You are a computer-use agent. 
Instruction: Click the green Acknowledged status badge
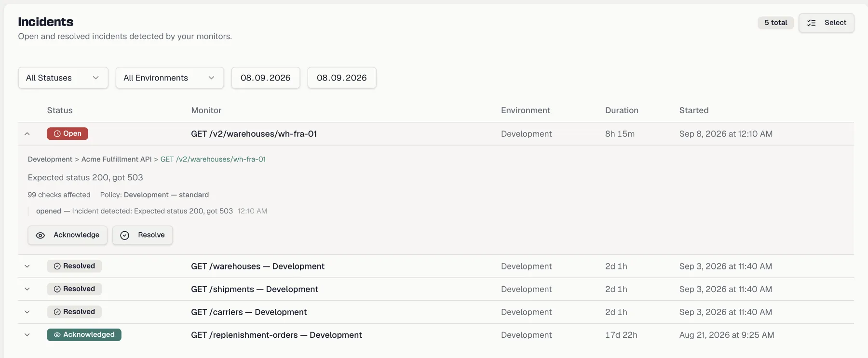click(84, 334)
